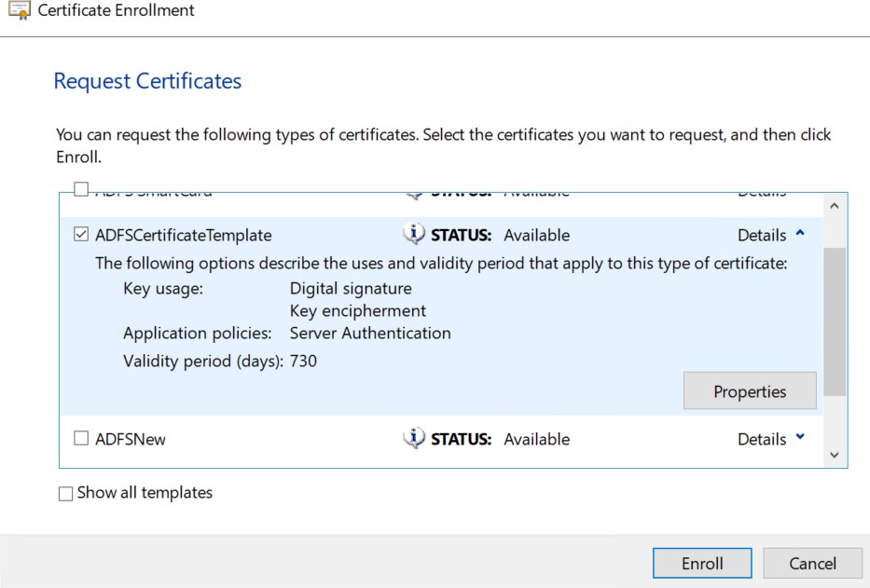Image resolution: width=870 pixels, height=588 pixels.
Task: Open Properties for ADFSCertificateTemplate
Action: point(750,391)
